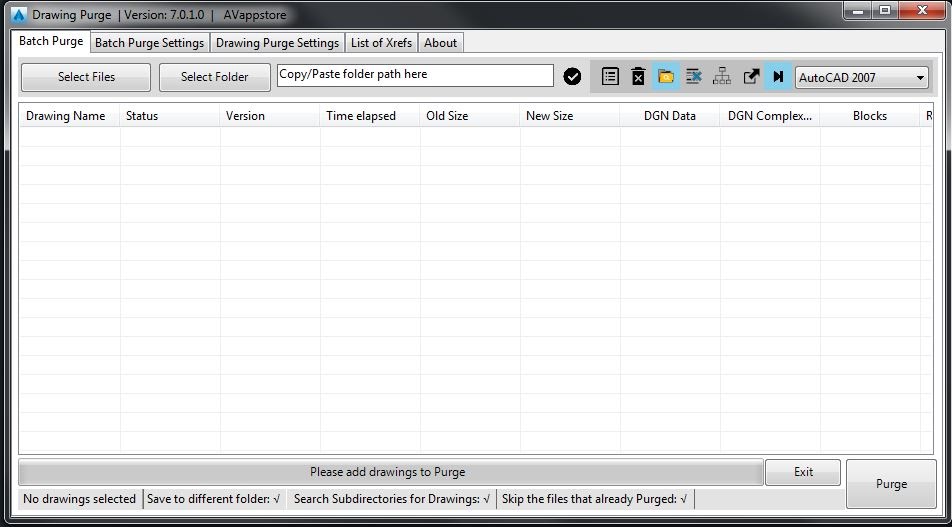Click the Version column header
This screenshot has height=527, width=952.
click(x=270, y=115)
